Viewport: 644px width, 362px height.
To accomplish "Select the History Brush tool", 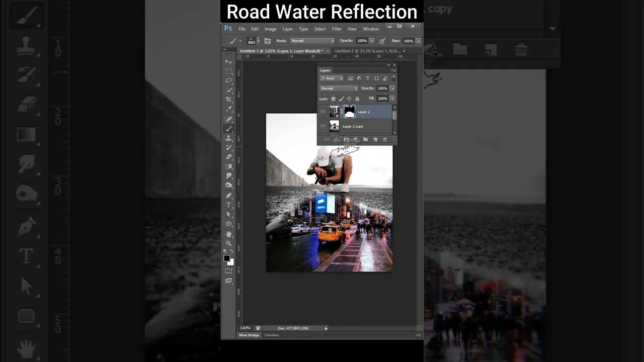I will tap(228, 147).
